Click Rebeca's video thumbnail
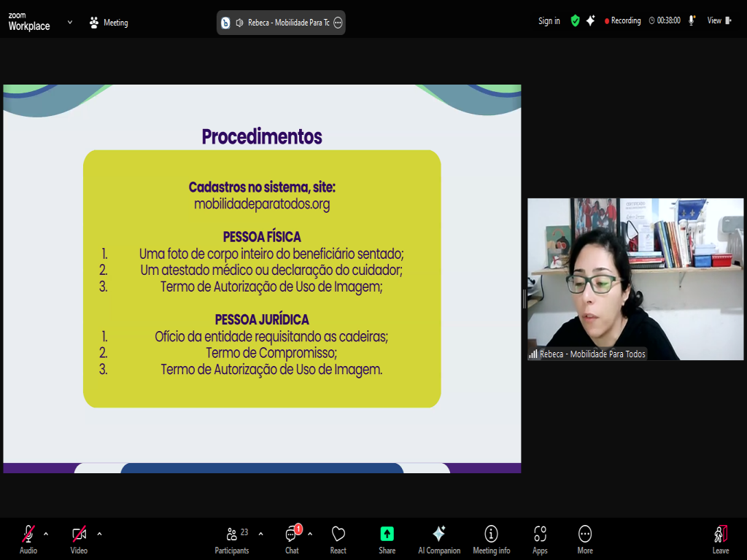 tap(635, 279)
